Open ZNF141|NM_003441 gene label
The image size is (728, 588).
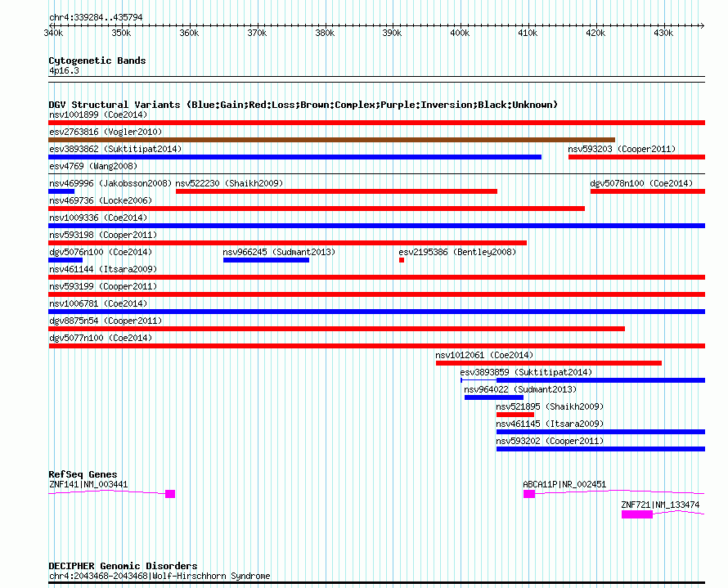[88, 484]
